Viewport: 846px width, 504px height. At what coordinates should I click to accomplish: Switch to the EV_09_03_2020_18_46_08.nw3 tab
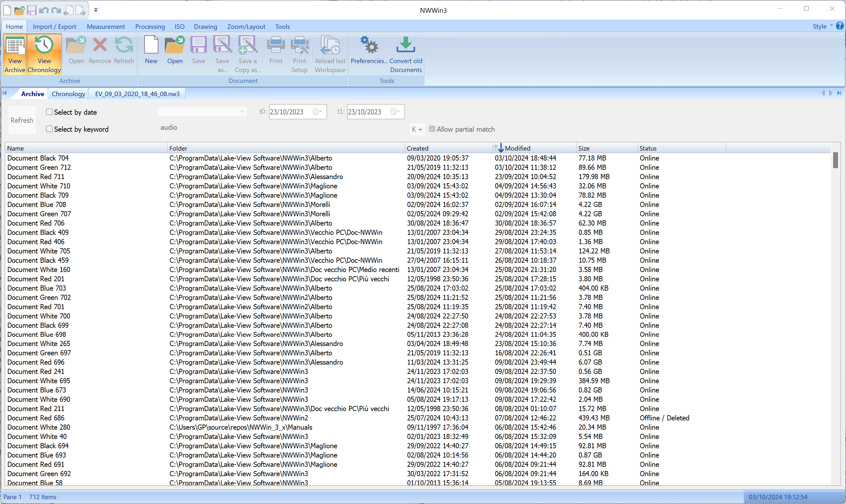pos(137,94)
